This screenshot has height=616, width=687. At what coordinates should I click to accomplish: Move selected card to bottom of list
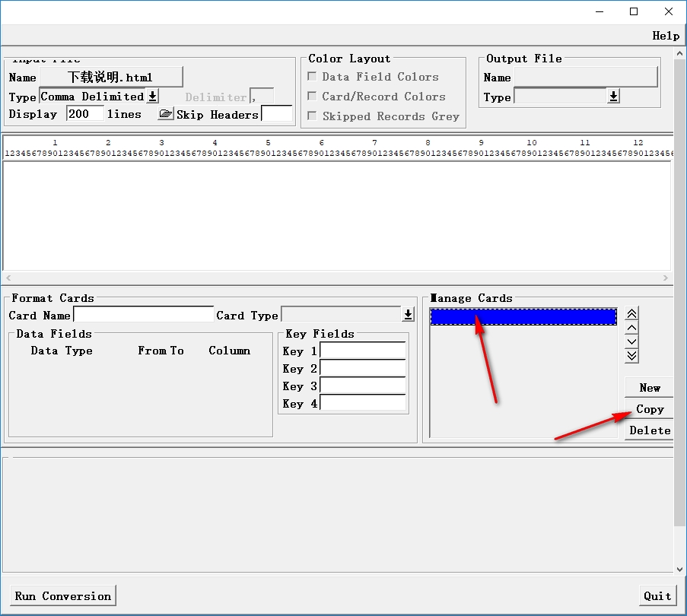[631, 355]
